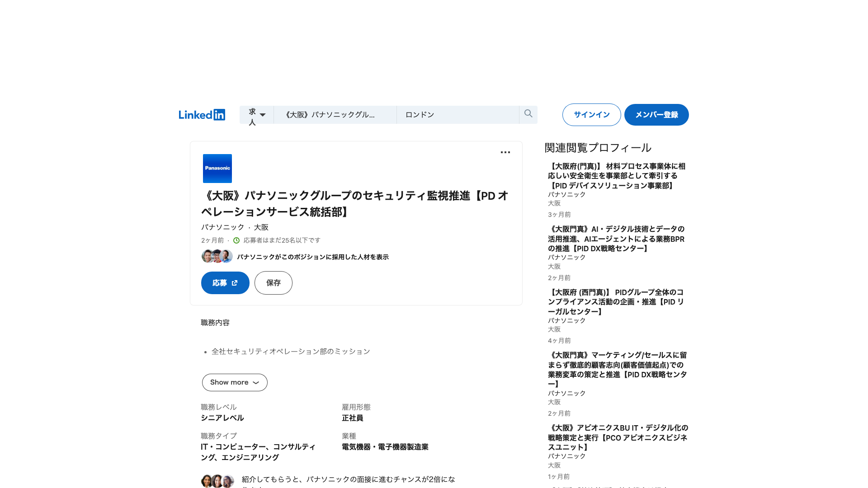Click the Panasonic company logo
The height and width of the screenshot is (488, 868).
[217, 169]
